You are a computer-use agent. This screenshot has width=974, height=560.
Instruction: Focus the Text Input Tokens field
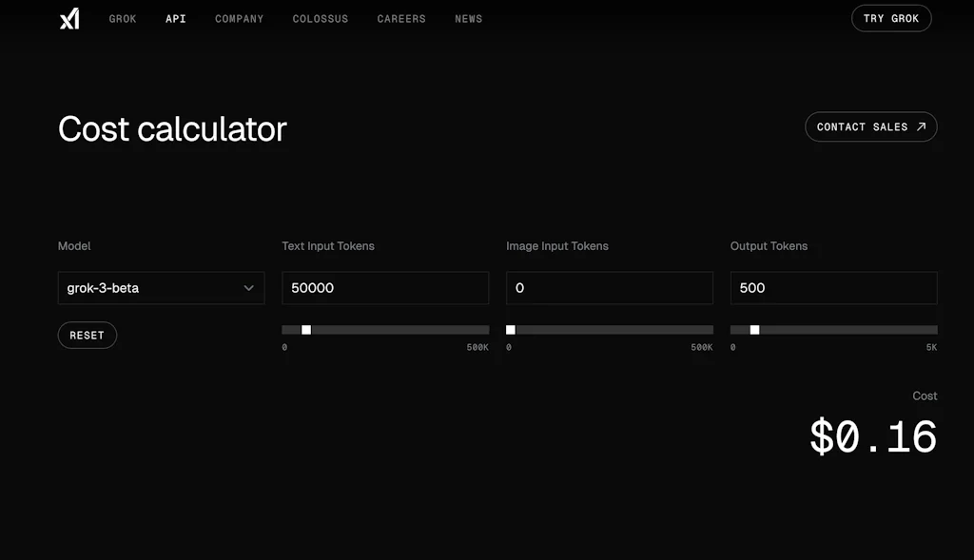pyautogui.click(x=385, y=288)
